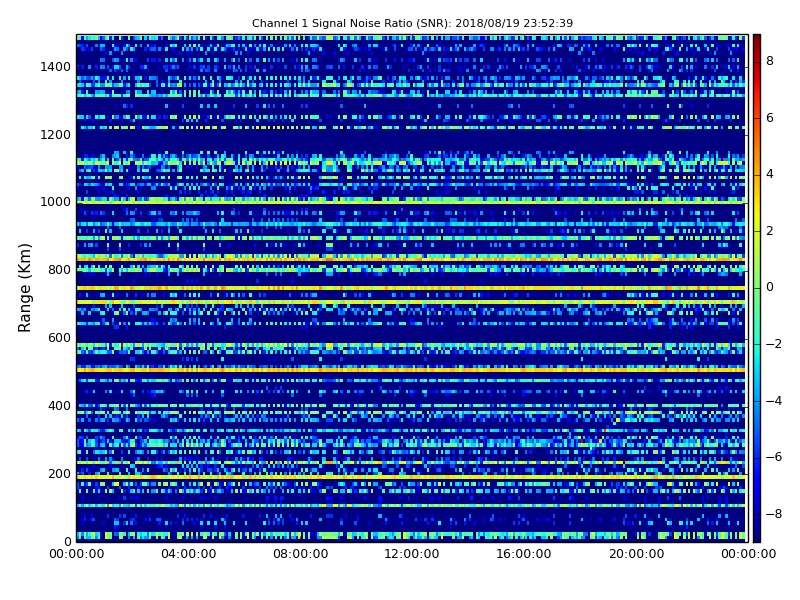Viewport: 800px width, 600px height.
Task: Click the 200 range tick label
Action: (x=59, y=473)
